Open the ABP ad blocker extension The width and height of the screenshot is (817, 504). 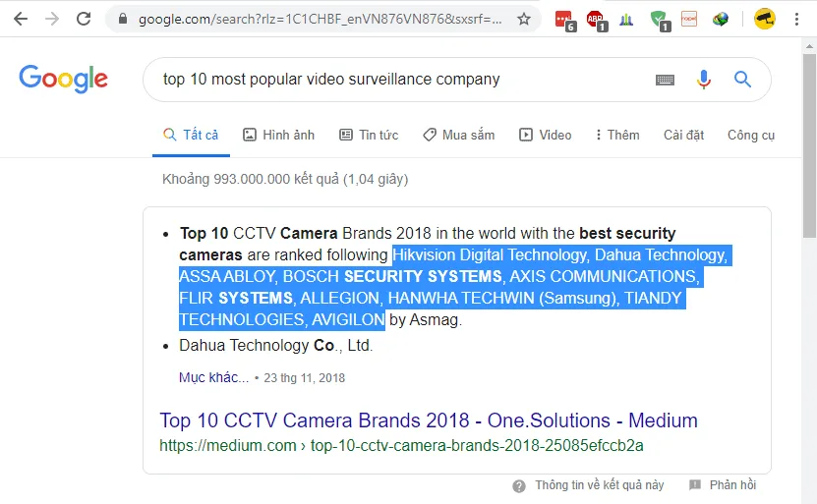596,21
